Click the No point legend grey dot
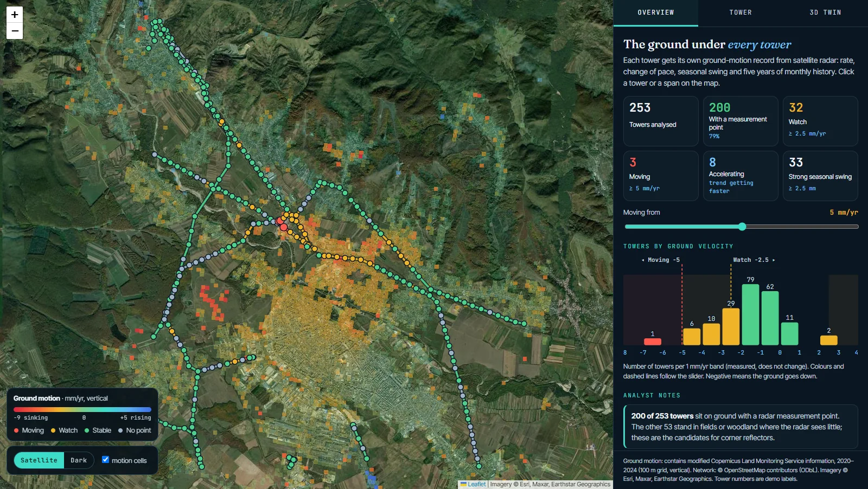Screen dimensions: 868x489 click(120, 430)
